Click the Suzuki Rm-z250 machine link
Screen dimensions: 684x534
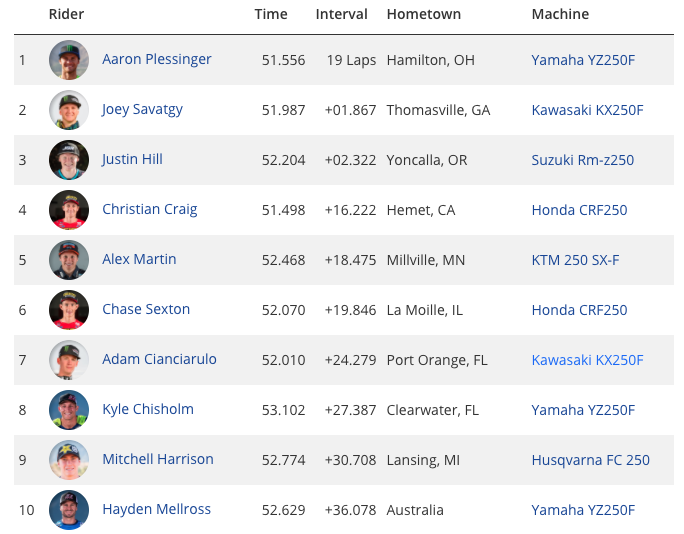click(582, 160)
